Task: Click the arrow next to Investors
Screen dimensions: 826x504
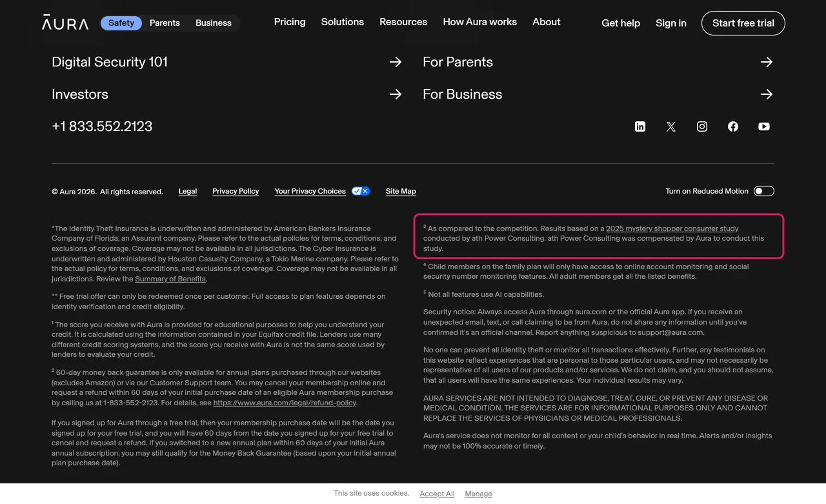Action: [x=396, y=94]
